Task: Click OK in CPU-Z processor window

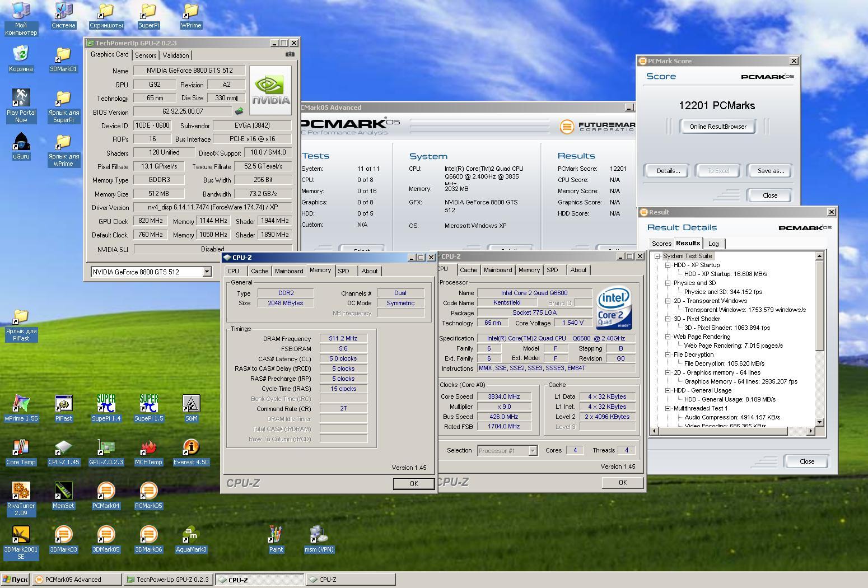Action: (623, 482)
